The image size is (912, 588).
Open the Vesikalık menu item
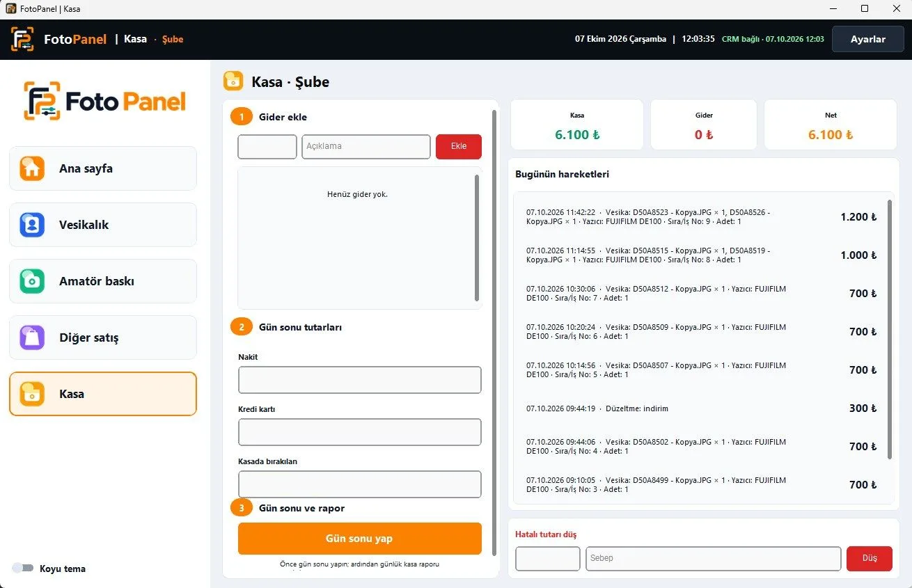tap(103, 225)
